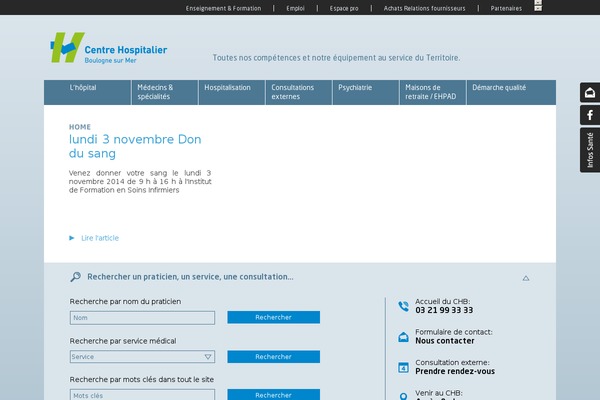Click the Consultation externe label
The height and width of the screenshot is (400, 600).
click(452, 362)
